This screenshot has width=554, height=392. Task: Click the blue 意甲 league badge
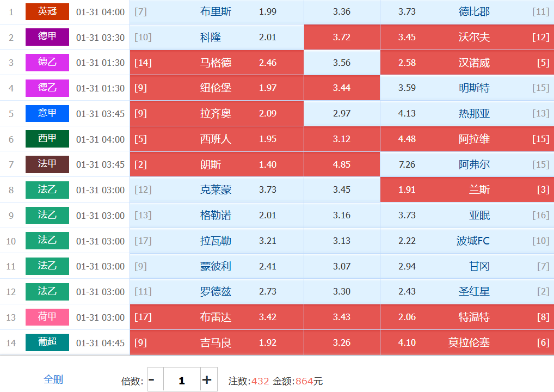pyautogui.click(x=47, y=113)
